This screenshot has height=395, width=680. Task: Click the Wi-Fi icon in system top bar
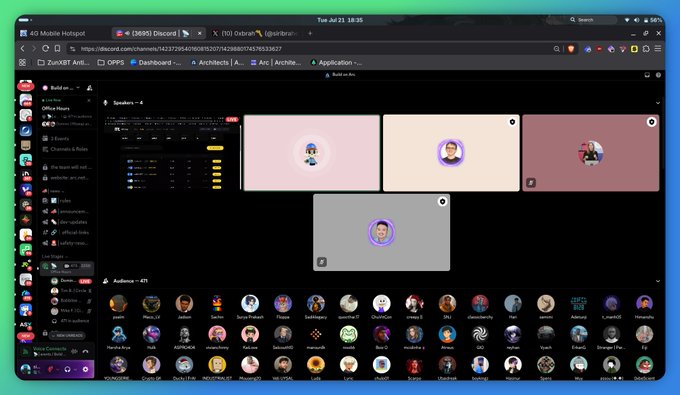pyautogui.click(x=627, y=20)
